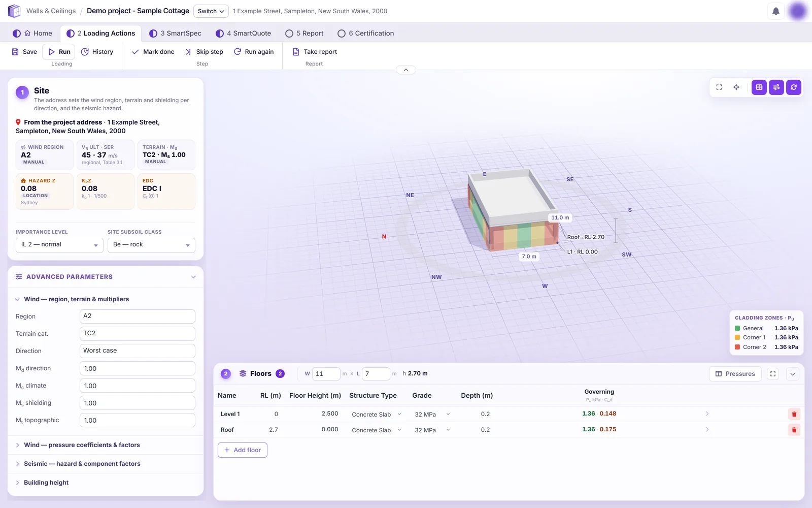Viewport: 812px width, 508px height.
Task: Delete the Level 1 floor
Action: 794,414
